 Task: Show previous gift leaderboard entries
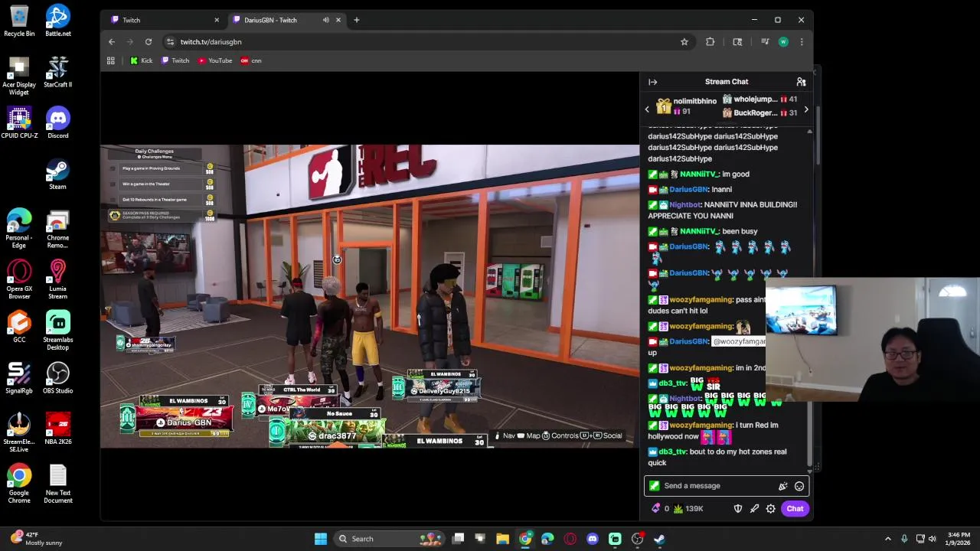(647, 109)
